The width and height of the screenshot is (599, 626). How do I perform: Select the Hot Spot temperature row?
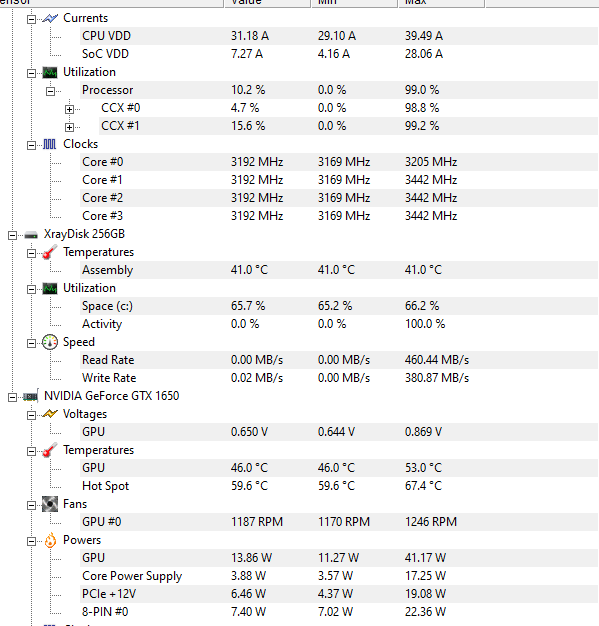339,486
